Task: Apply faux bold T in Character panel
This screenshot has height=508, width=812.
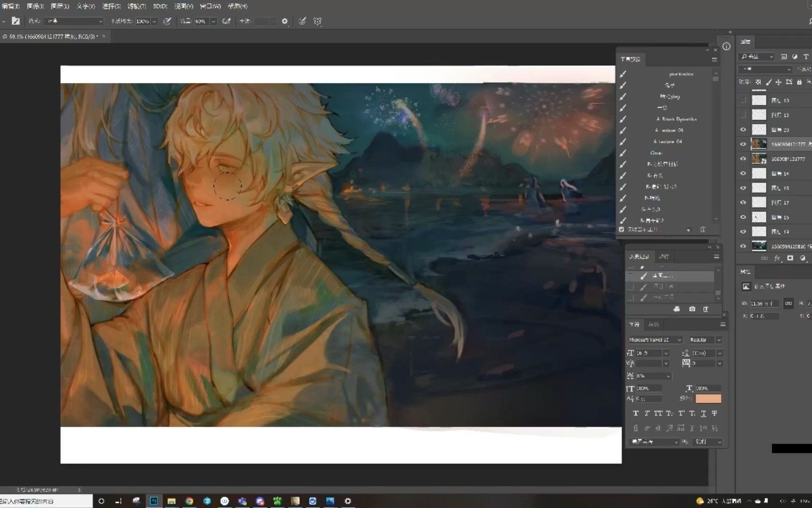Action: (636, 413)
